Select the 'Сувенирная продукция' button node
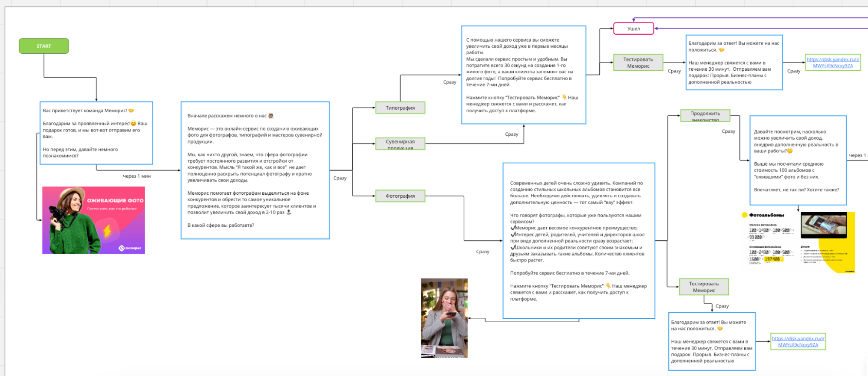Screen dimensions: 868x376 (400, 144)
